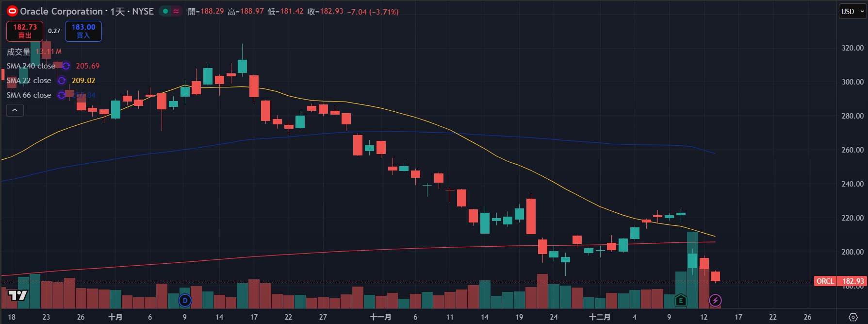Viewport: 868px width, 324px height.
Task: Click refresh icon beside SMA 22 close
Action: coord(62,81)
